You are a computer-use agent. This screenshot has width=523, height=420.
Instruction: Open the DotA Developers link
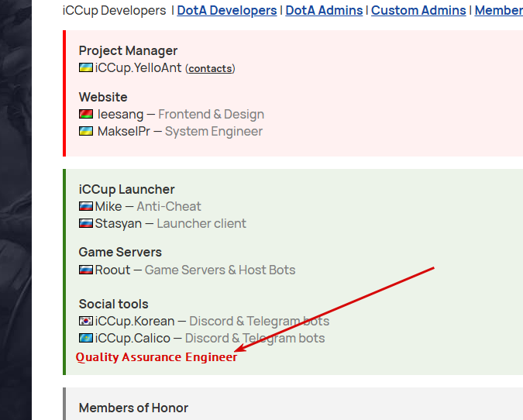coord(227,11)
